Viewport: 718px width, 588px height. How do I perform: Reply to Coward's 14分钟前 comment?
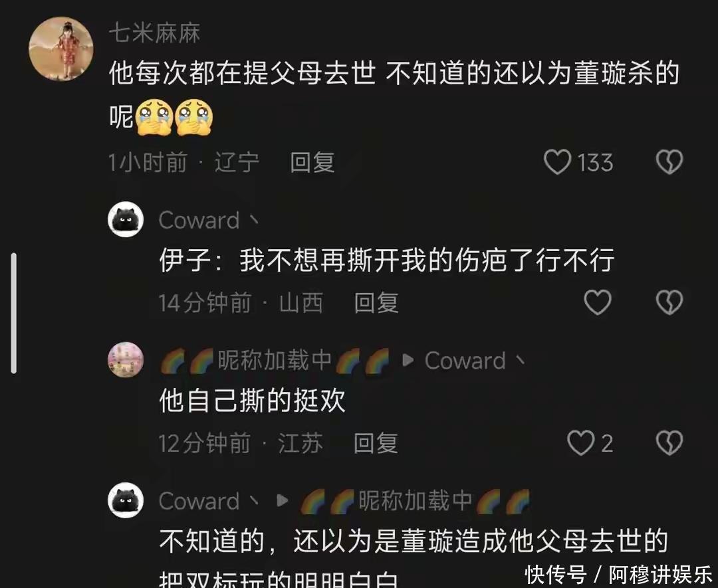(376, 303)
